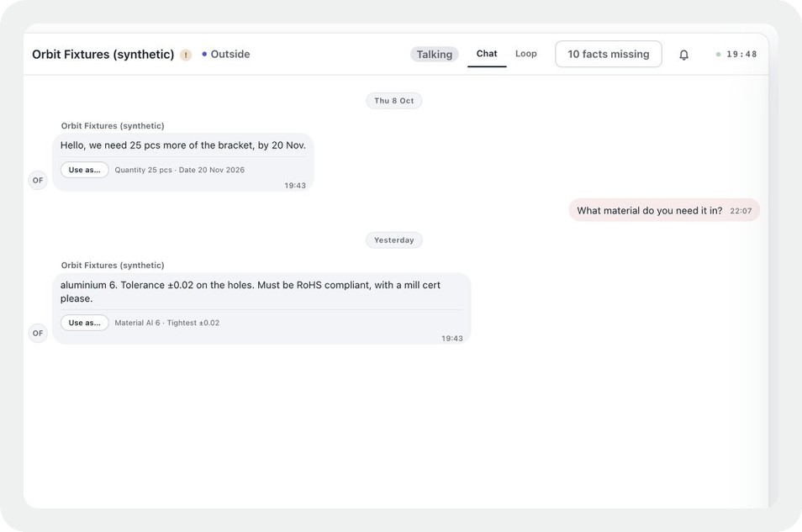
Task: Click the Outside status label
Action: (225, 55)
